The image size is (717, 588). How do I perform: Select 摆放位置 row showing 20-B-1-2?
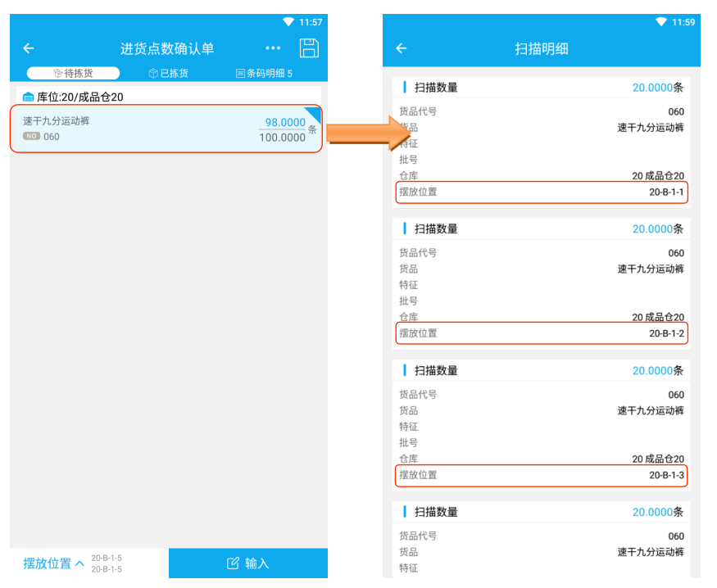click(542, 333)
